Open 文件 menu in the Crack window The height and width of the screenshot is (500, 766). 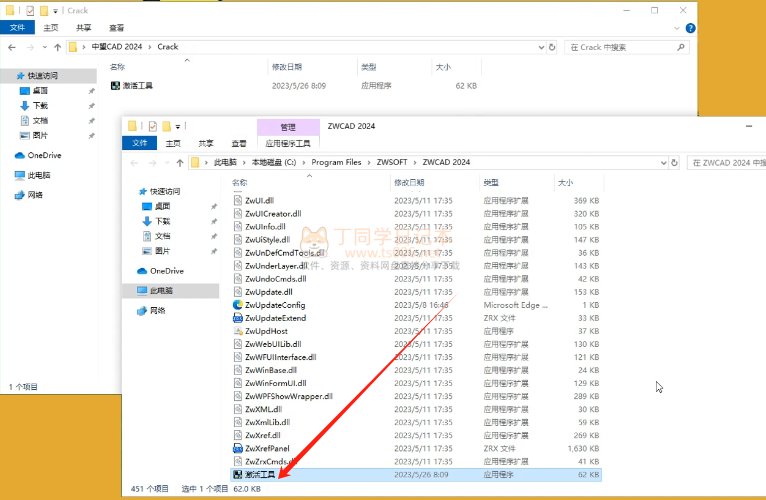17,27
